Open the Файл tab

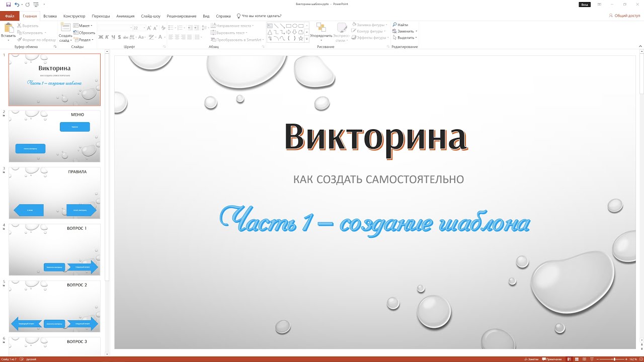(x=10, y=16)
